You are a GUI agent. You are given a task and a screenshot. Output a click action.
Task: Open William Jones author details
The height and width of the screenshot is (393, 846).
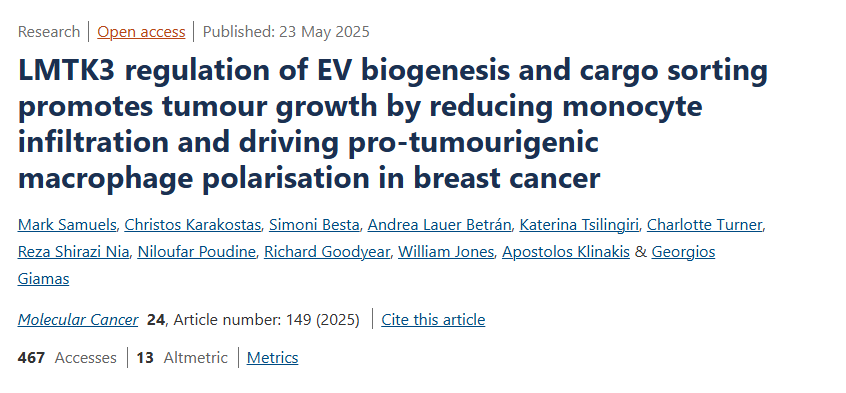(446, 252)
